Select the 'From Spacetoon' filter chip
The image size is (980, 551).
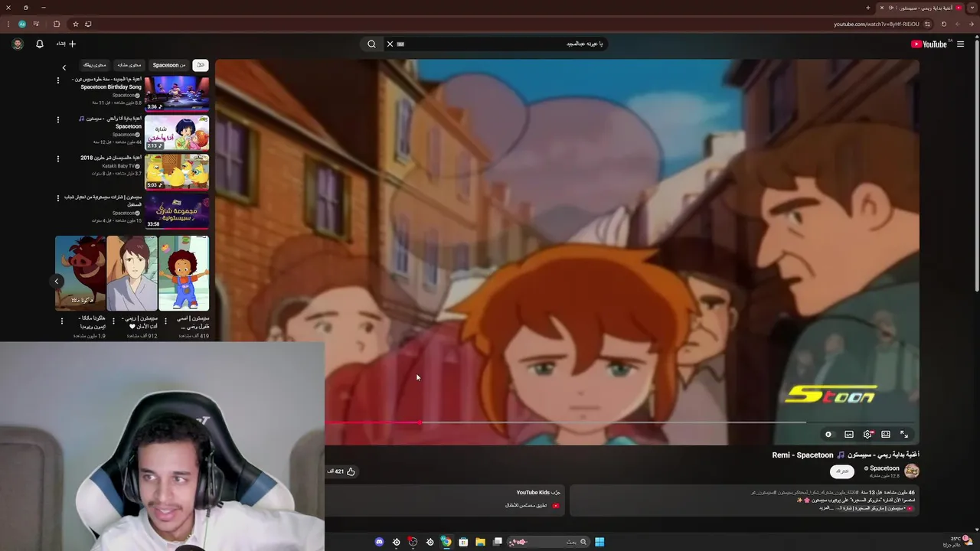coord(168,65)
